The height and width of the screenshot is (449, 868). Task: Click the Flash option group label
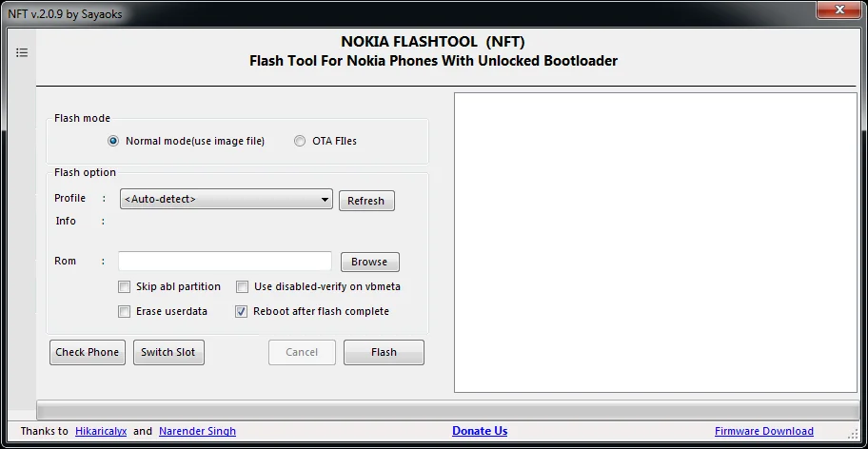coord(85,172)
